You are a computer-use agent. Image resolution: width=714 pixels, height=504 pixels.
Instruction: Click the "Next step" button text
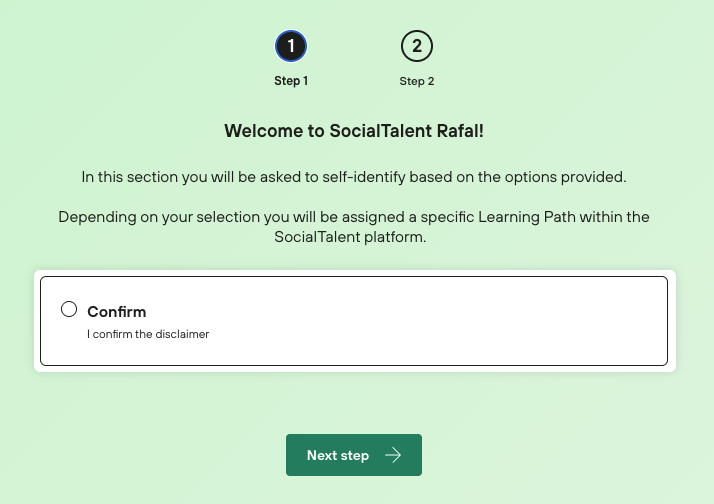pyautogui.click(x=338, y=455)
